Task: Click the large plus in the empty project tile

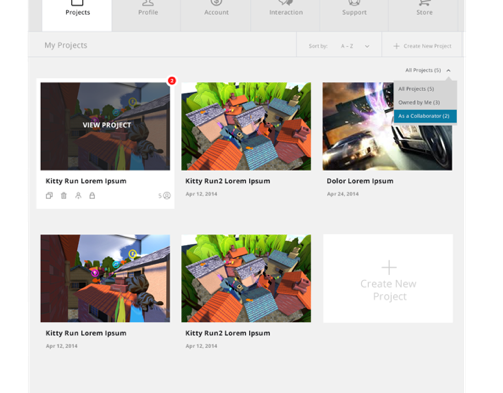Action: click(389, 267)
